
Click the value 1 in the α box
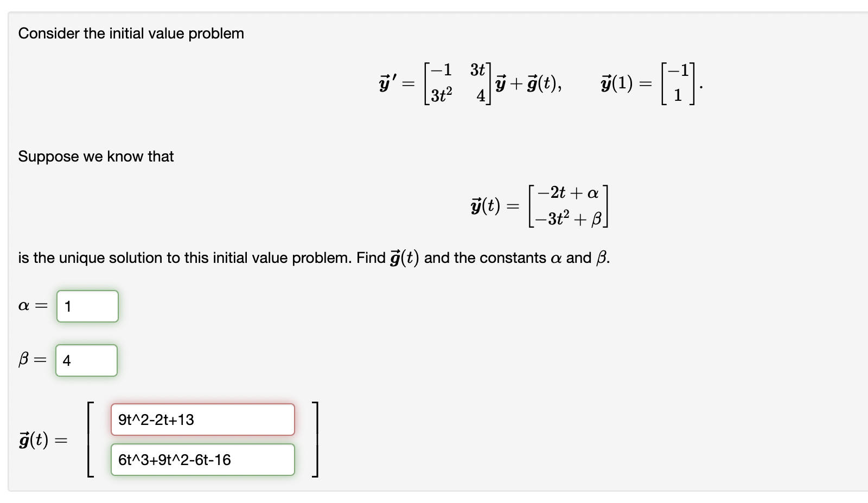67,306
